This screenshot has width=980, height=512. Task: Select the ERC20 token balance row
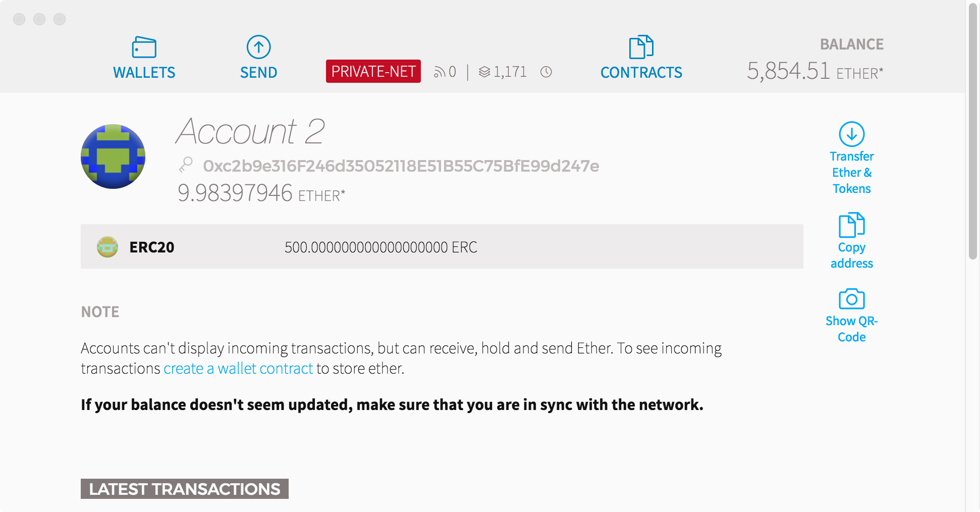(442, 247)
